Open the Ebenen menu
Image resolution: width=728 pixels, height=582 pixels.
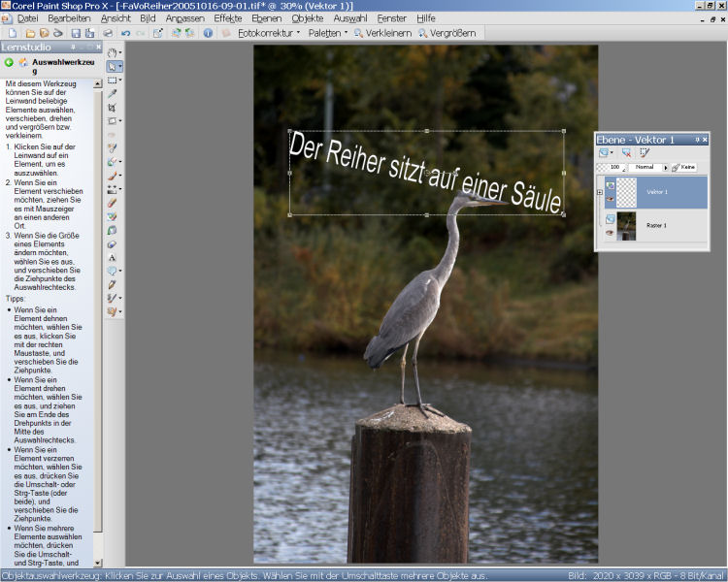(x=266, y=18)
